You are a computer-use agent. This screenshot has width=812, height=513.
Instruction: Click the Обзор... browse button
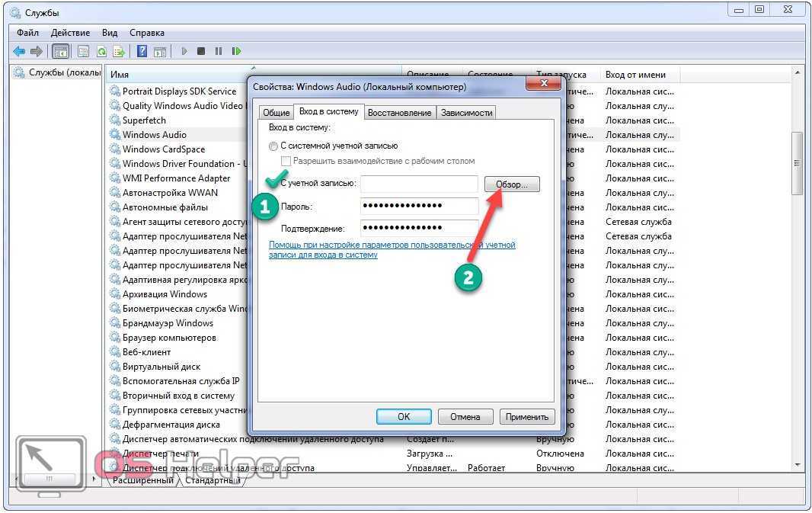click(x=512, y=184)
